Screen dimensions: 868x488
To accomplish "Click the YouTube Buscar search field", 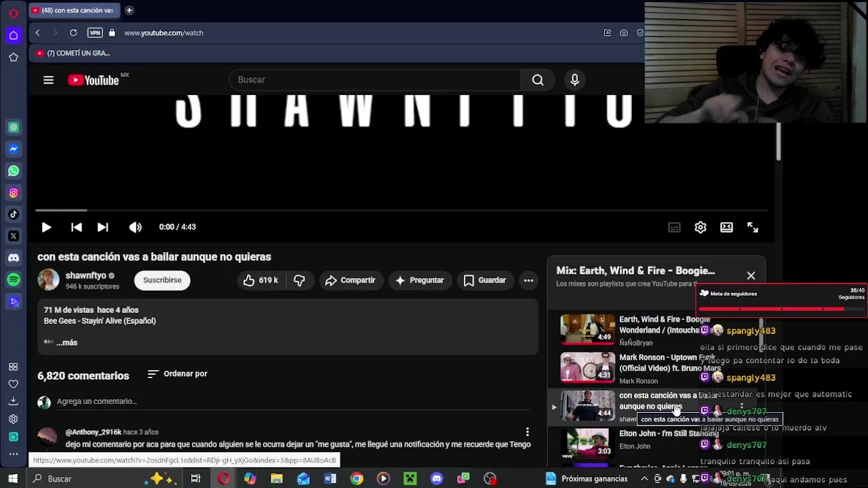I will [375, 80].
